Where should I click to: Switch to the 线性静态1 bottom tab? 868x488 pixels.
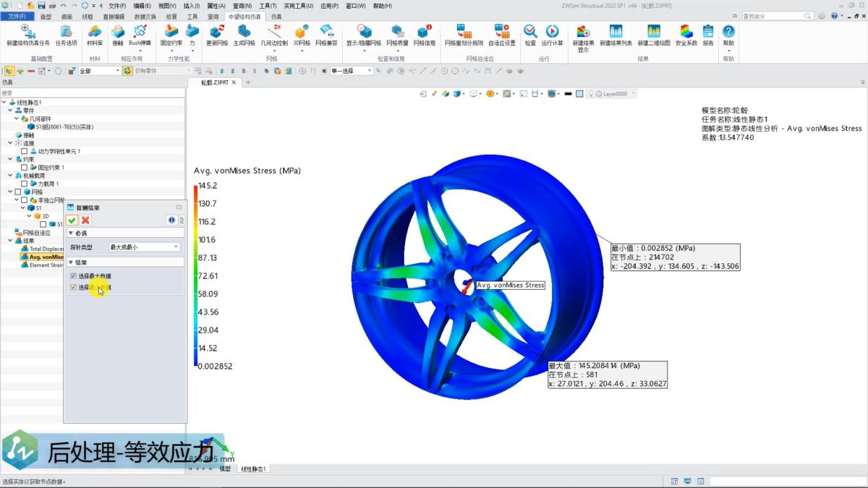tap(253, 468)
